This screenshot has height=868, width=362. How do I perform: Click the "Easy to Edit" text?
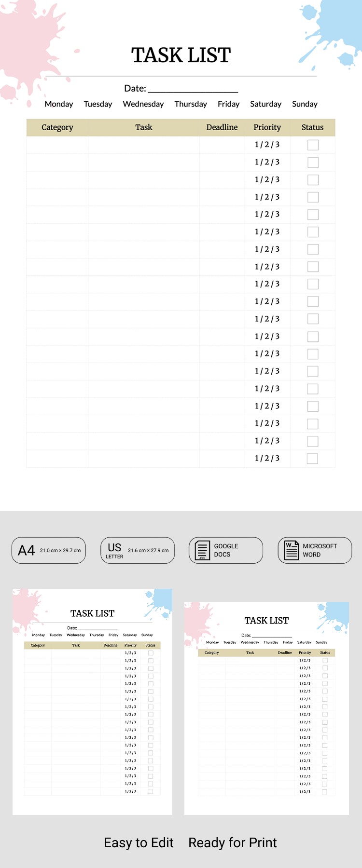(x=139, y=842)
